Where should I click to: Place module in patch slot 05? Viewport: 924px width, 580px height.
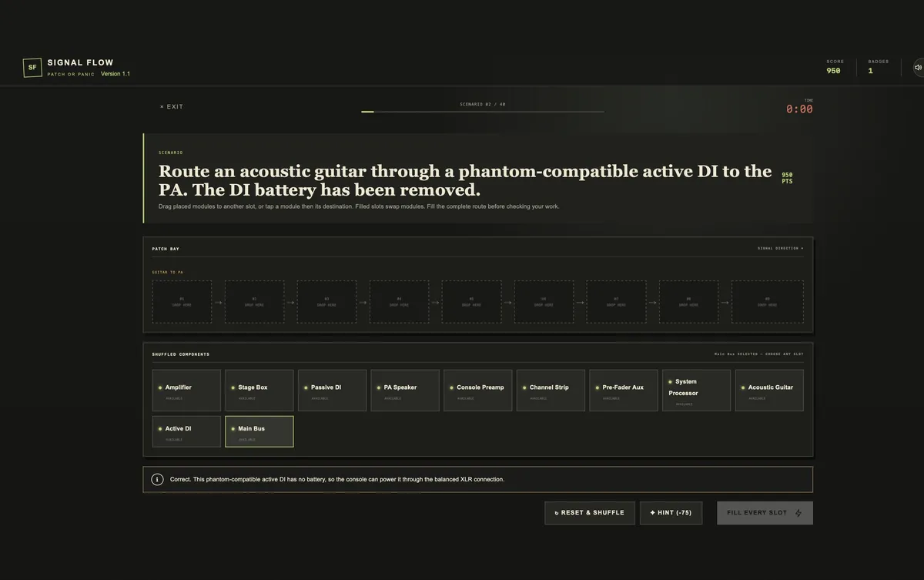pyautogui.click(x=471, y=302)
